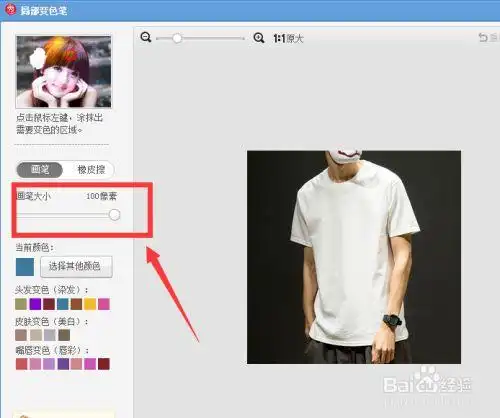Pick the first red lip color swatch
500x418 pixels.
point(21,364)
